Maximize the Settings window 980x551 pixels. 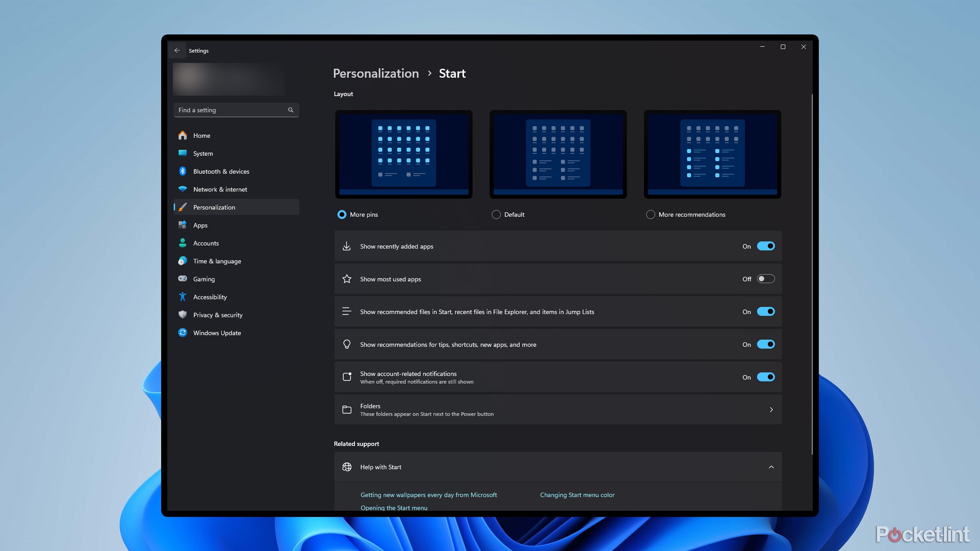783,47
